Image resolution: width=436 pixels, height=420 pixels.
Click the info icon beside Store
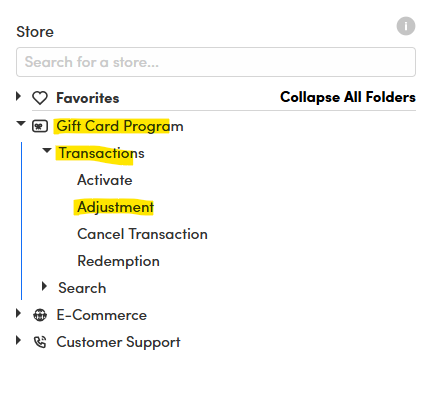405,26
